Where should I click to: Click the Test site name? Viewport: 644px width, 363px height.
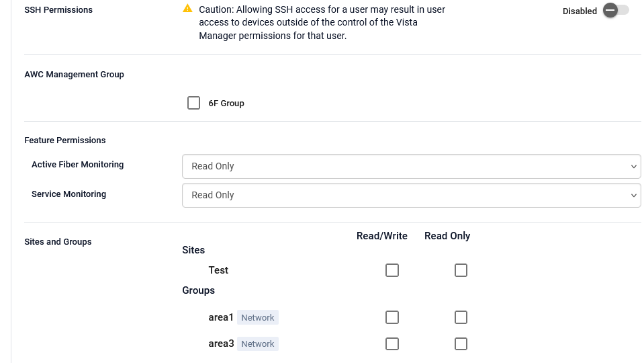[218, 270]
